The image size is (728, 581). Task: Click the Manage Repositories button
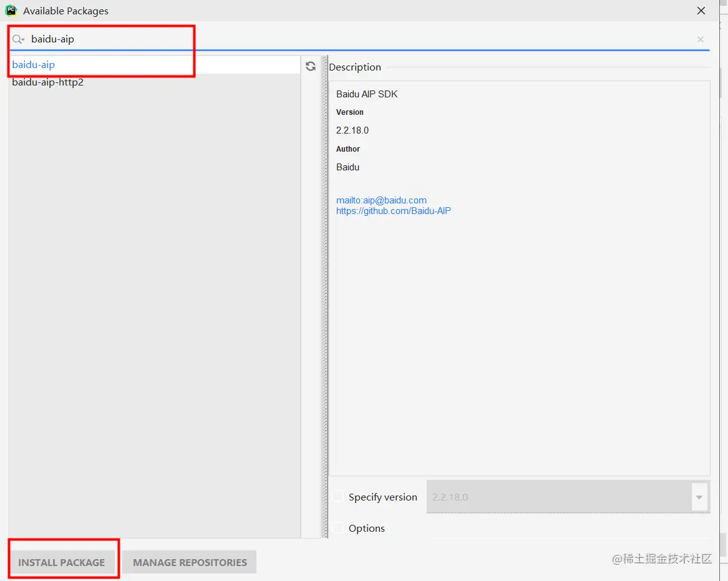pyautogui.click(x=190, y=562)
